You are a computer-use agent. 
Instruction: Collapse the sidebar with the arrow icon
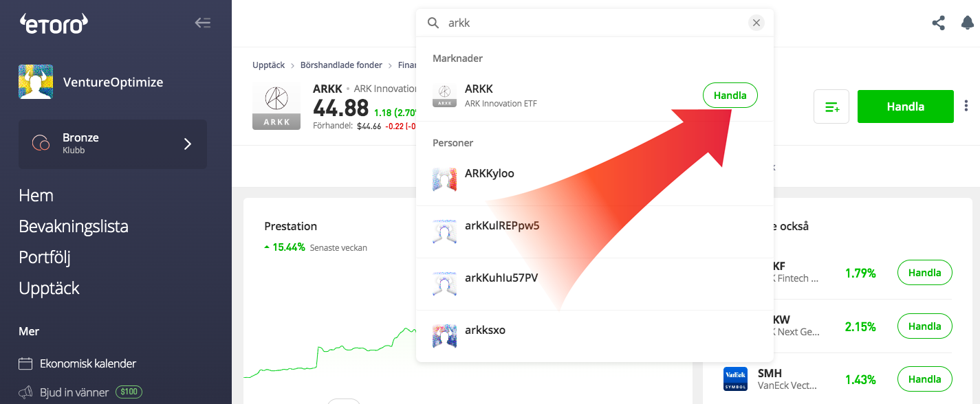pos(202,23)
